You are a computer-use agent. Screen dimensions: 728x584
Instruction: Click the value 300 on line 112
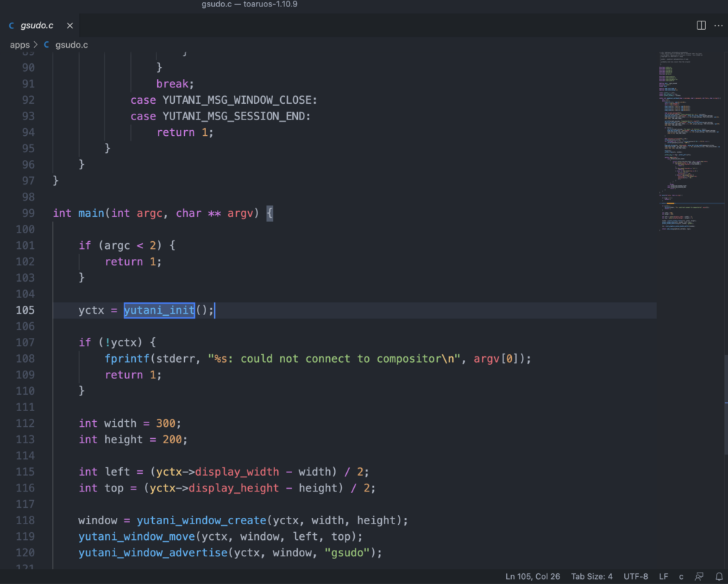166,423
